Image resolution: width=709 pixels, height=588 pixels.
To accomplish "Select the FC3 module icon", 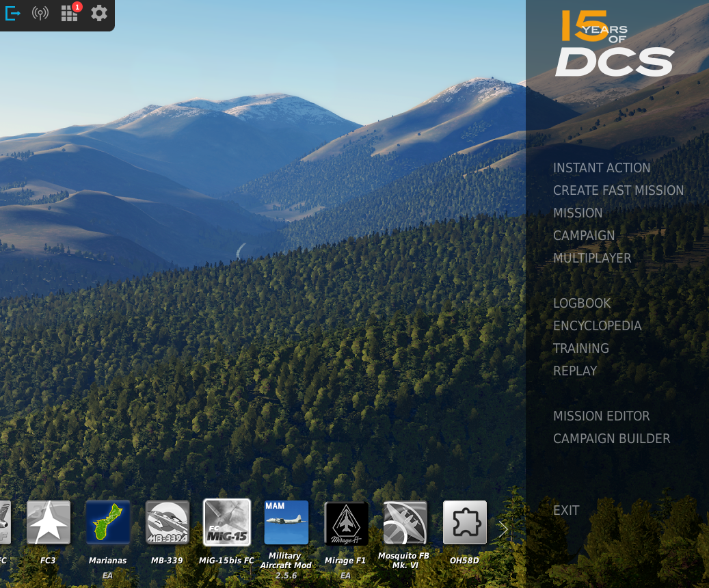I will click(49, 522).
